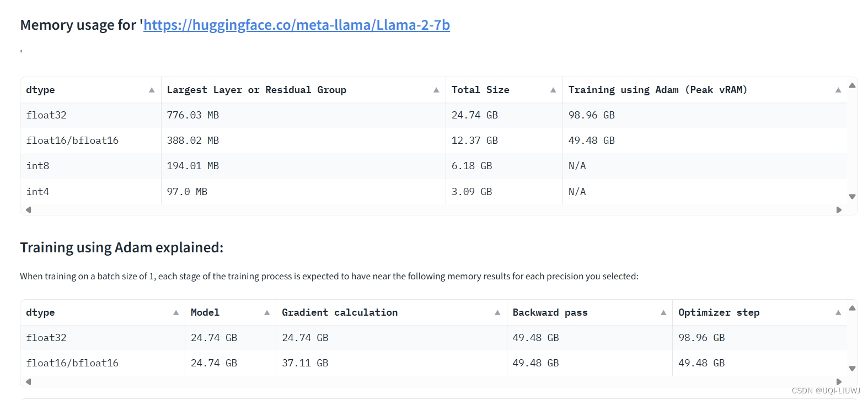Sort by Optimizer step column arrow

pyautogui.click(x=838, y=312)
